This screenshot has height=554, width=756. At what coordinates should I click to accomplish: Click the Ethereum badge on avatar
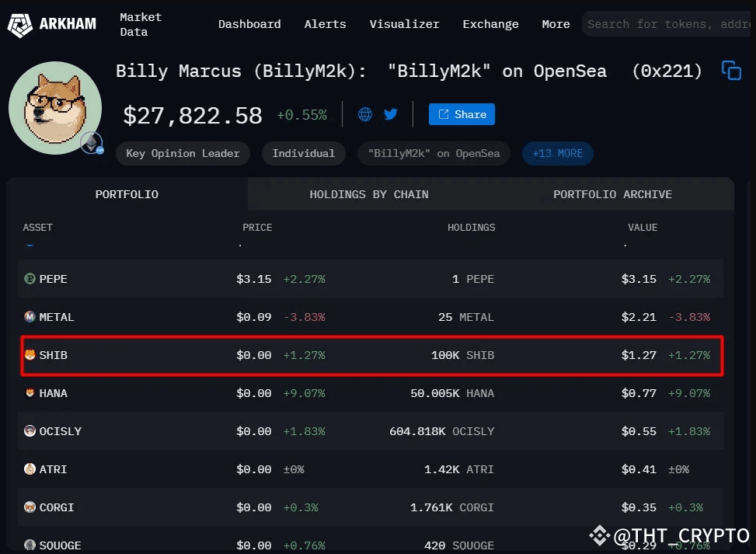coord(92,143)
